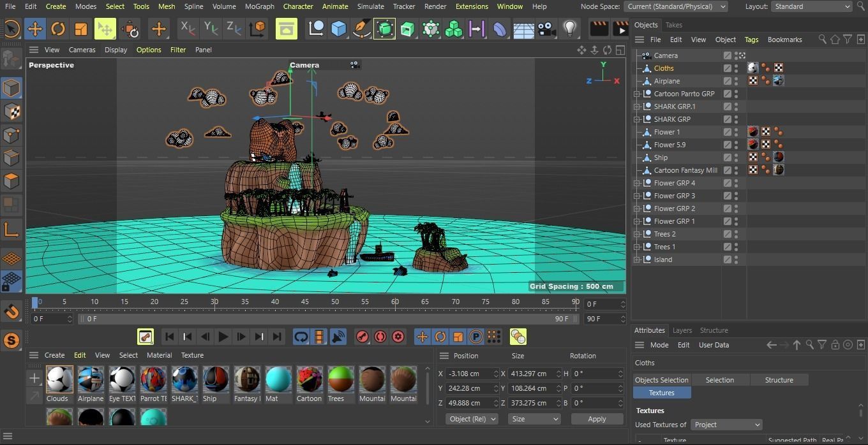Select the Live Selection arrow tool

point(11,29)
